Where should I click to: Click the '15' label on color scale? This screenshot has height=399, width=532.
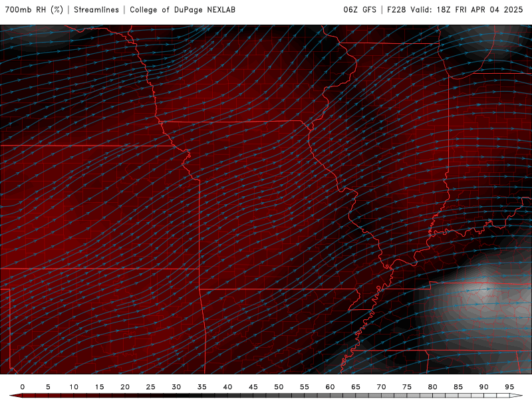pos(99,387)
